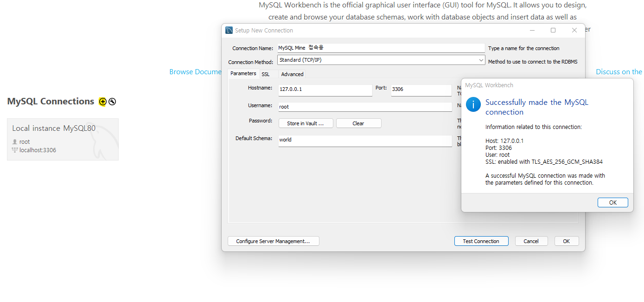The height and width of the screenshot is (302, 644).
Task: Click the SSL enabled TLS_AES_256_GCM_SHA384 line
Action: pyautogui.click(x=544, y=162)
